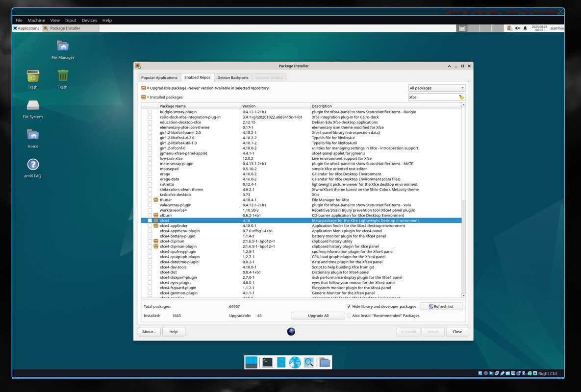Open application finder magnifier in dock
The width and height of the screenshot is (581, 392).
[x=309, y=362]
